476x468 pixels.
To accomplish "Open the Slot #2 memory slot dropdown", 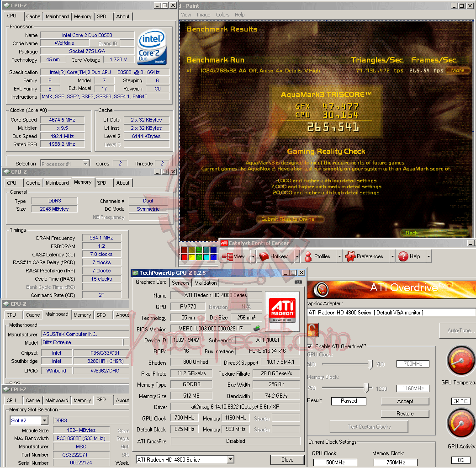I will [45, 420].
